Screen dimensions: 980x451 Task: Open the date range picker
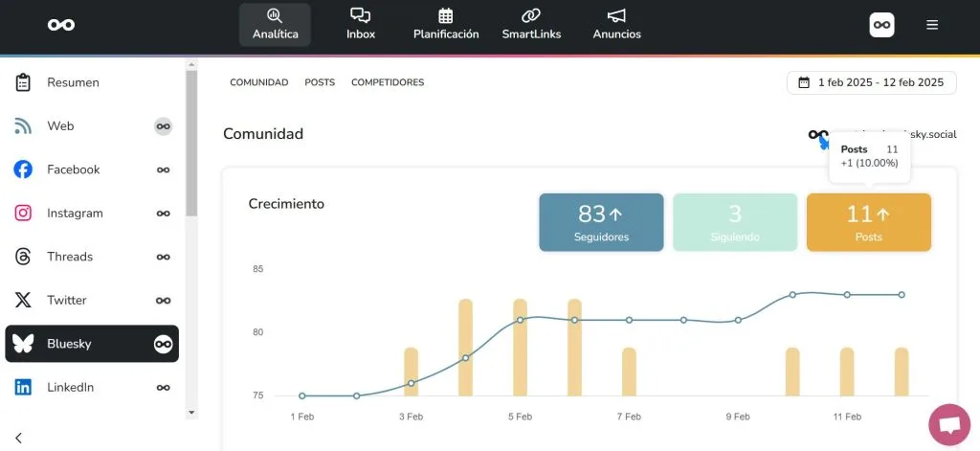click(x=871, y=82)
